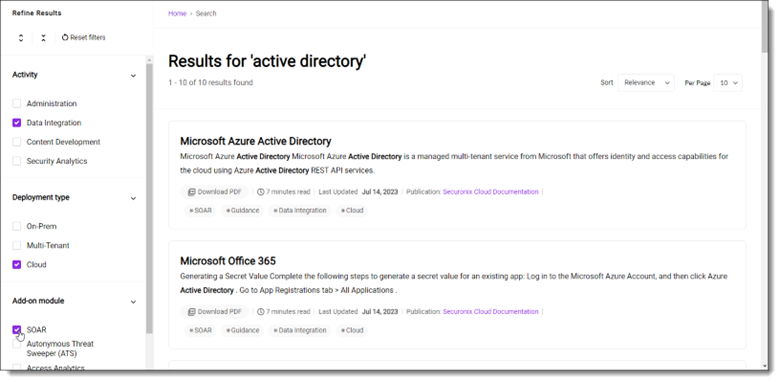
Task: Click clock icon on Azure result read time
Action: pyautogui.click(x=261, y=192)
